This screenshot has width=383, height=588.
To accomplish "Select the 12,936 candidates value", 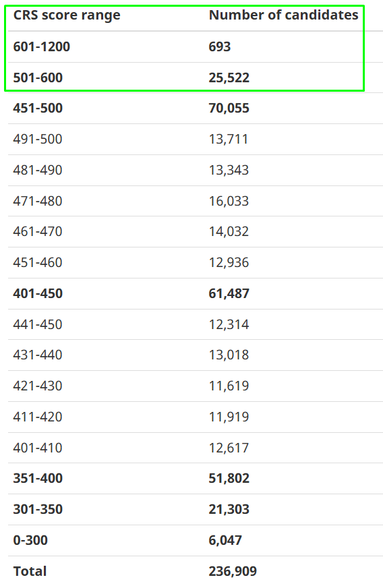I will (x=229, y=262).
